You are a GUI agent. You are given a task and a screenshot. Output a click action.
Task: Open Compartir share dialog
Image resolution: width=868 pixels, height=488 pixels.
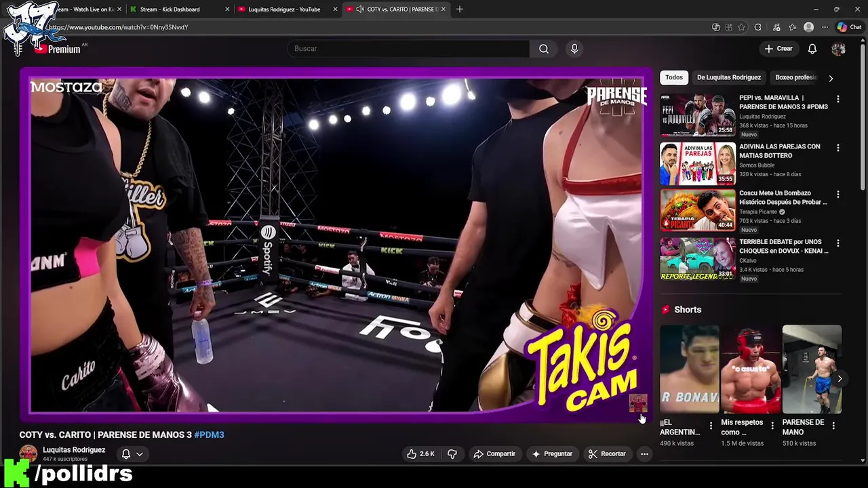pos(494,454)
